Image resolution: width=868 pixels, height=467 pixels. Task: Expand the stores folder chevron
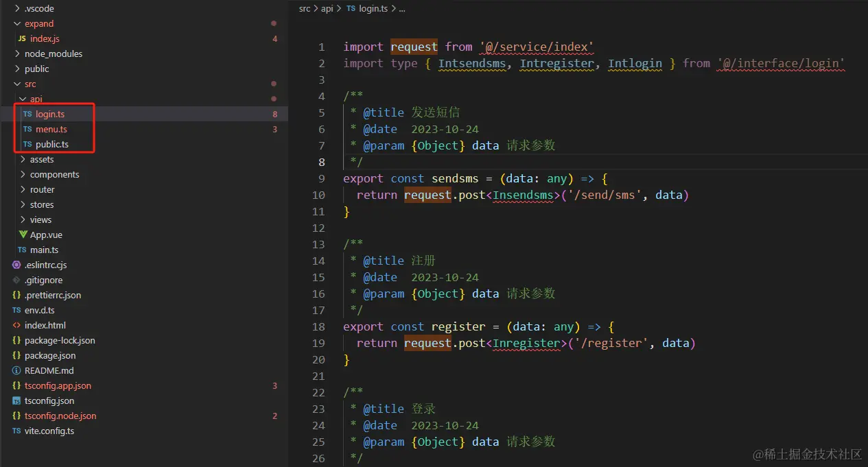23,205
